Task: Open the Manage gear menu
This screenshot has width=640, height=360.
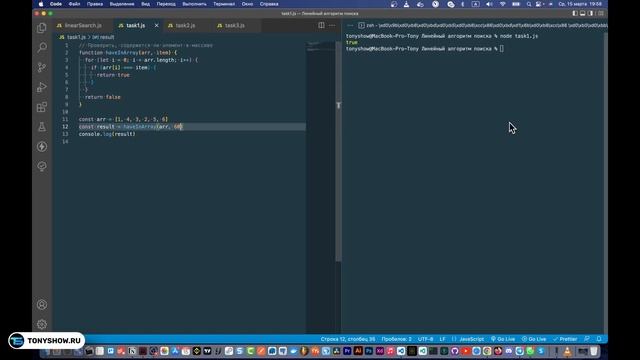Action: 42,324
